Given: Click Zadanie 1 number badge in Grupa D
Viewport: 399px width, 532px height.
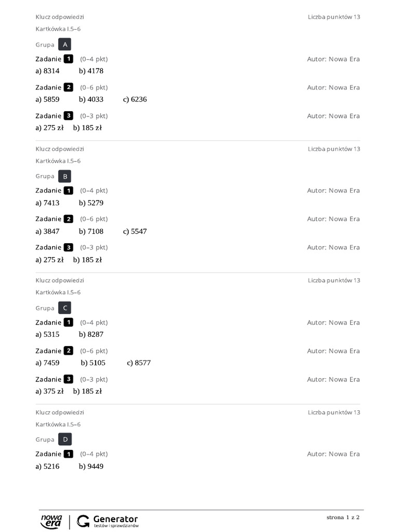Looking at the screenshot, I should 68,454.
